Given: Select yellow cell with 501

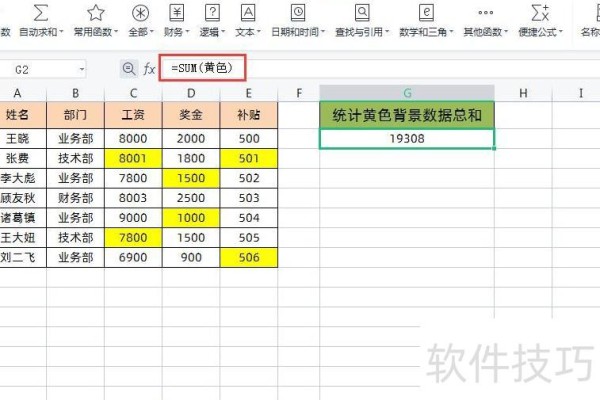Looking at the screenshot, I should [x=249, y=158].
